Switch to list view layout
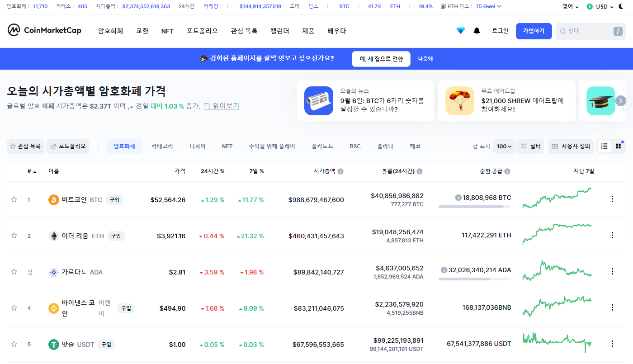The image size is (633, 364). click(x=605, y=146)
